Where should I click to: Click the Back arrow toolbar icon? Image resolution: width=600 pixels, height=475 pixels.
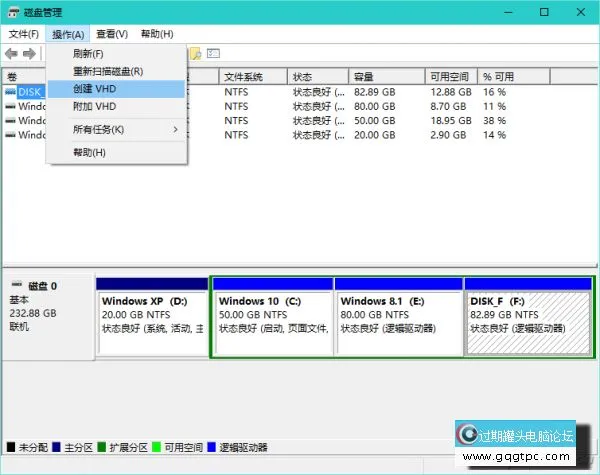(x=11, y=54)
